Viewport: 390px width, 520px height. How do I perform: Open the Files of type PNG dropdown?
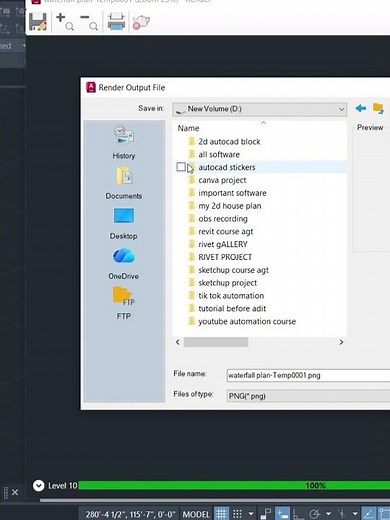pyautogui.click(x=308, y=396)
